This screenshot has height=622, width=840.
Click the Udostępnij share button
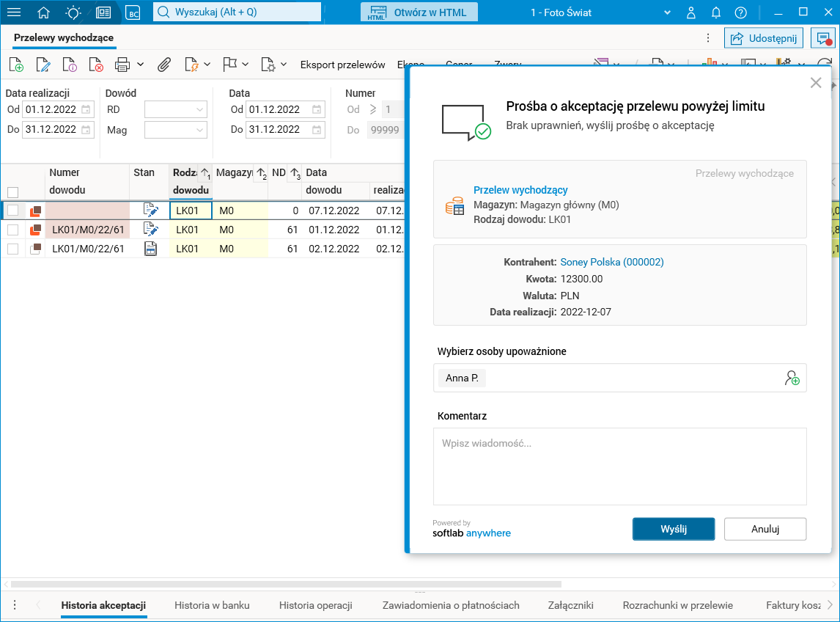(764, 38)
